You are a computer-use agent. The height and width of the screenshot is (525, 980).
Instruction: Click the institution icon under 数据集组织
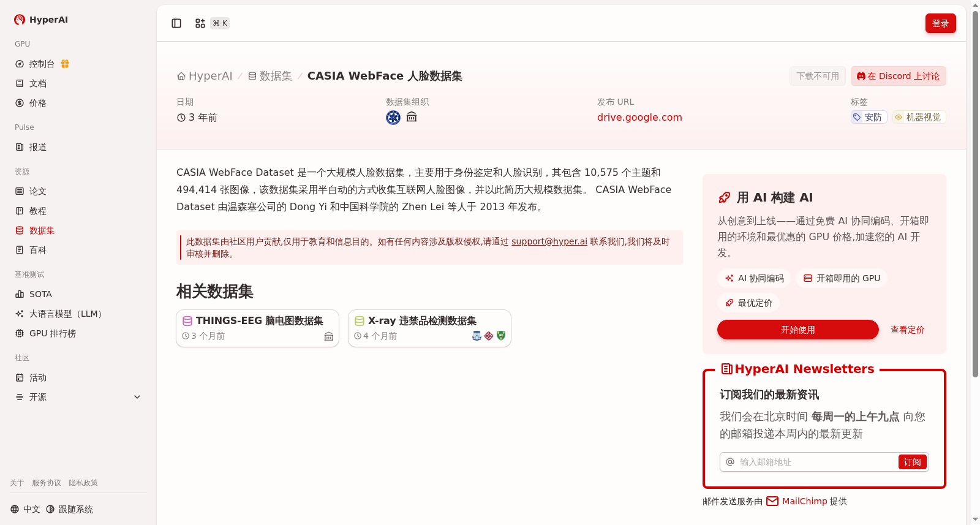pos(412,117)
